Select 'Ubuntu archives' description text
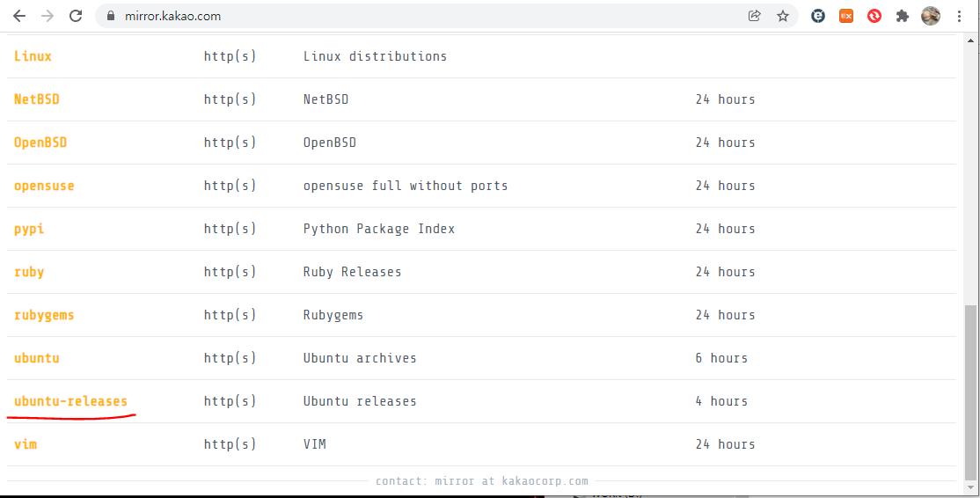 [360, 358]
